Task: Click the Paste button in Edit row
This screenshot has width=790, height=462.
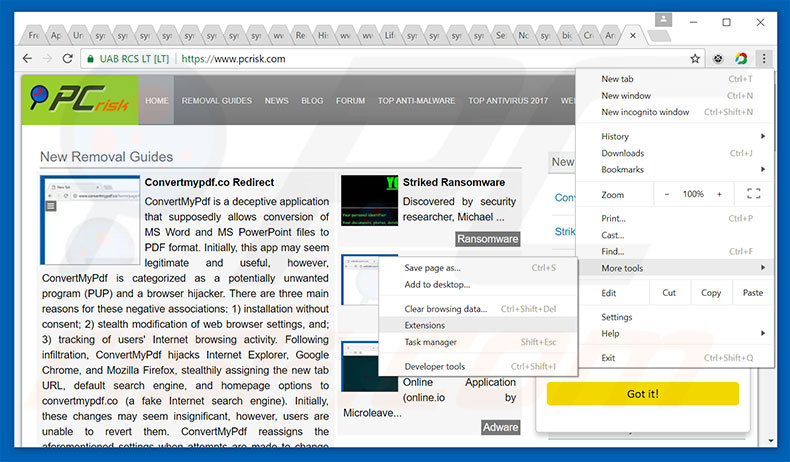Action: tap(753, 293)
